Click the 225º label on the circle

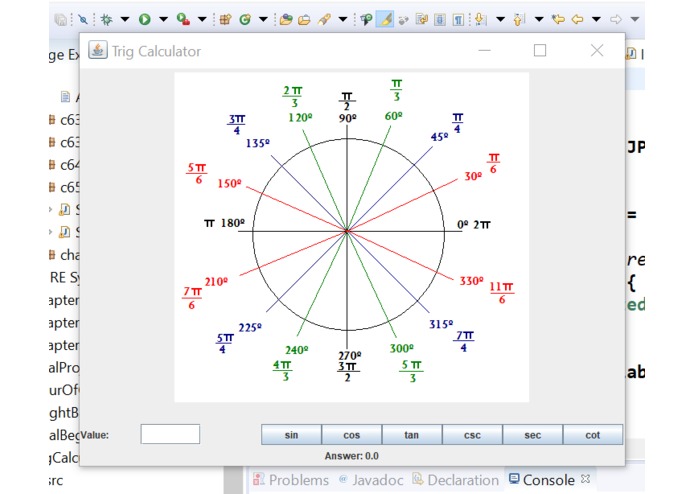(x=250, y=327)
